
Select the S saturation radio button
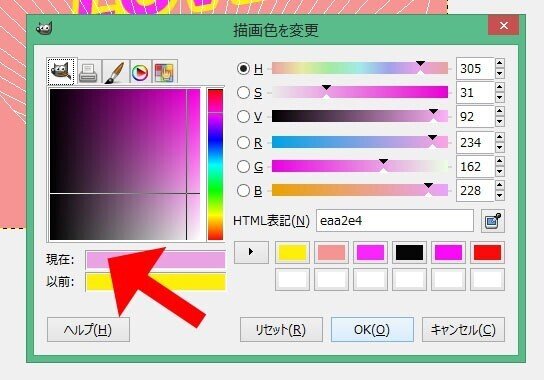tap(243, 92)
